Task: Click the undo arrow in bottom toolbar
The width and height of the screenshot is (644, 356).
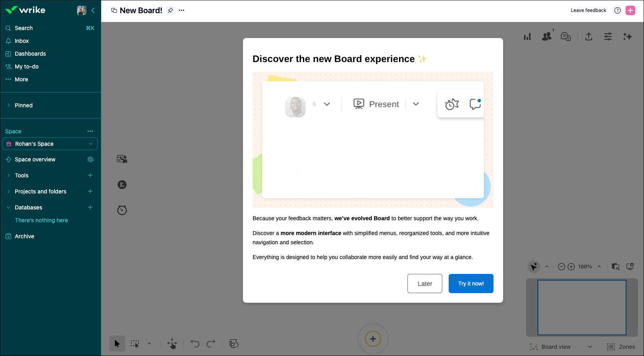Action: pos(195,344)
